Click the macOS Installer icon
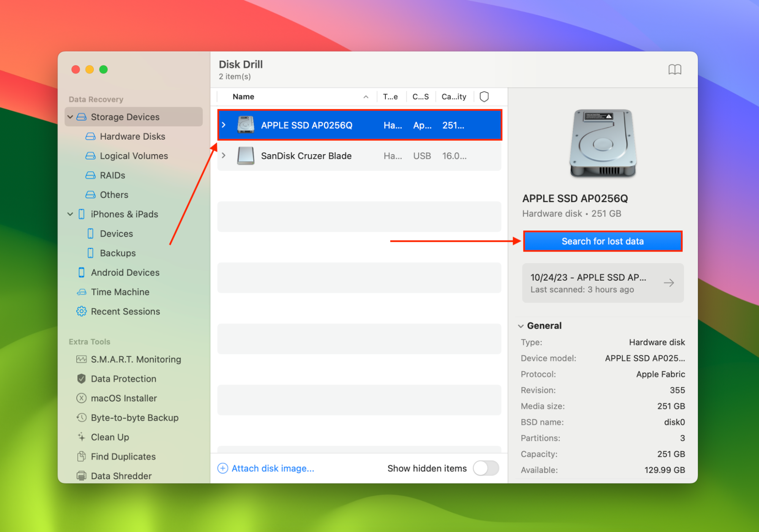This screenshot has height=532, width=759. click(81, 398)
